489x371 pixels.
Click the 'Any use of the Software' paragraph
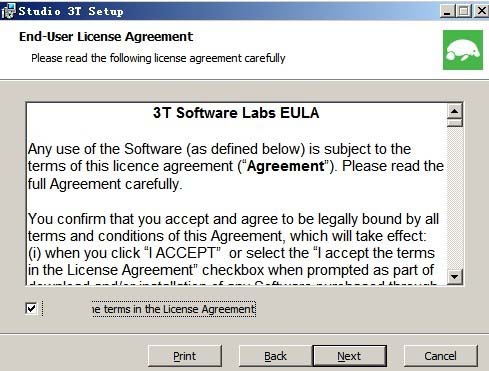236,166
